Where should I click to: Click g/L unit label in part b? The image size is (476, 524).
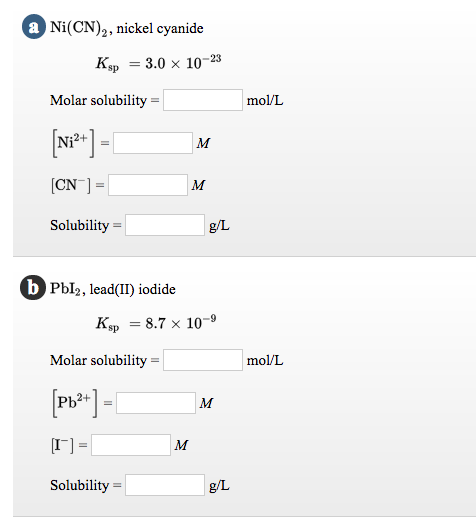[219, 486]
